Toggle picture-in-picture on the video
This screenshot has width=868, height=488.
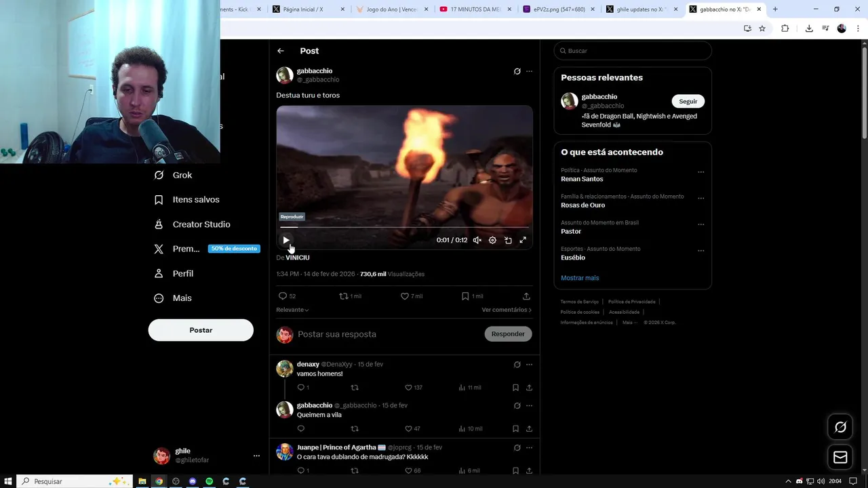[508, 240]
